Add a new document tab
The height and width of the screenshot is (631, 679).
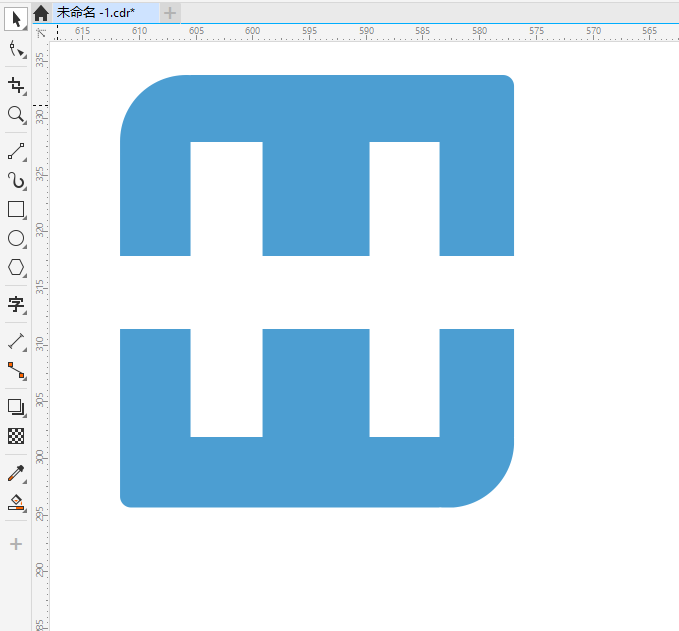coord(170,13)
